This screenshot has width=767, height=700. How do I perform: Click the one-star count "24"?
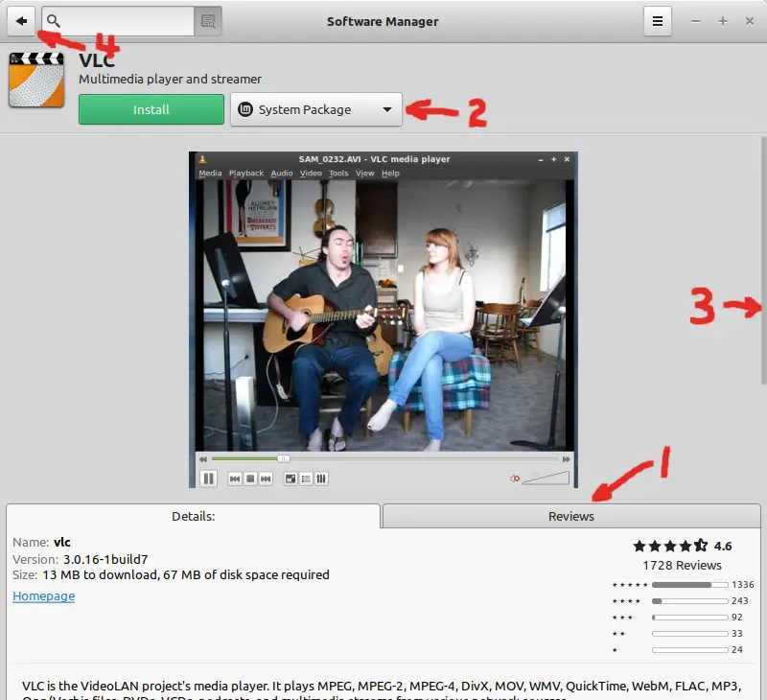pyautogui.click(x=737, y=649)
